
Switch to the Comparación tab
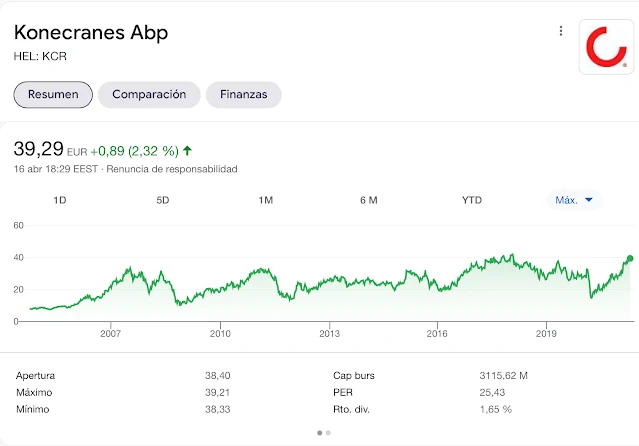149,95
